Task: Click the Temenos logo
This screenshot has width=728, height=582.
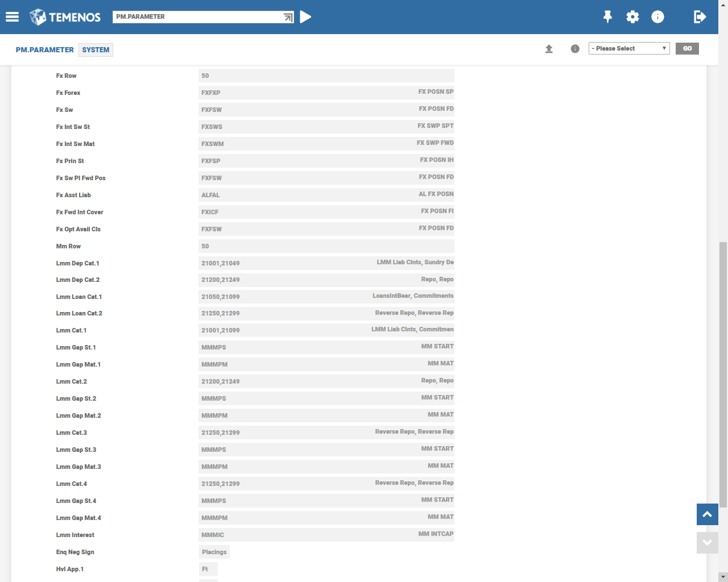Action: 65,17
